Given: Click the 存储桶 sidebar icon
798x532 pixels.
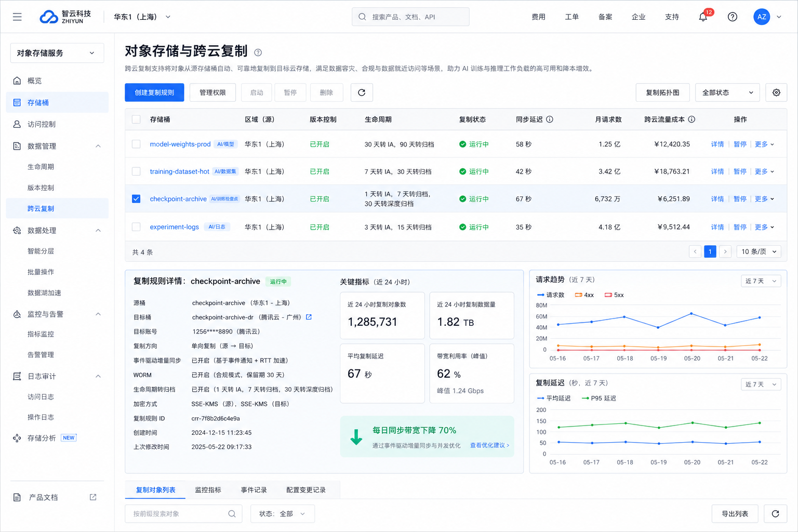Looking at the screenshot, I should [17, 102].
